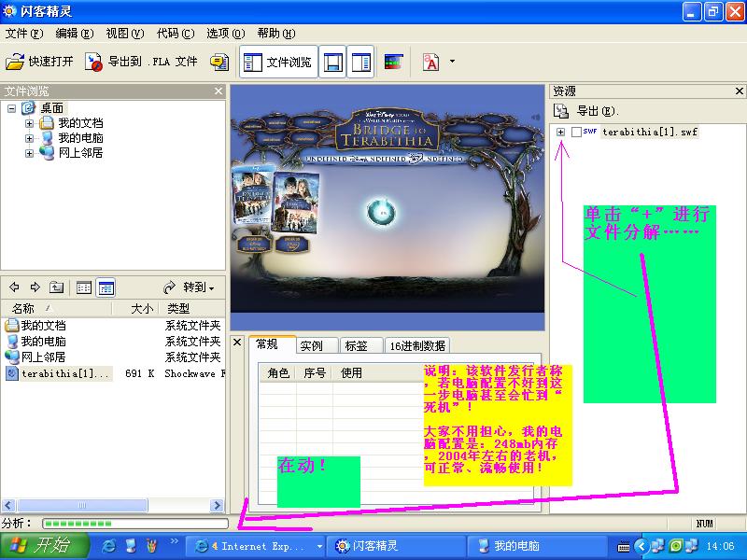Open the Windows Start (开始) button

44,546
